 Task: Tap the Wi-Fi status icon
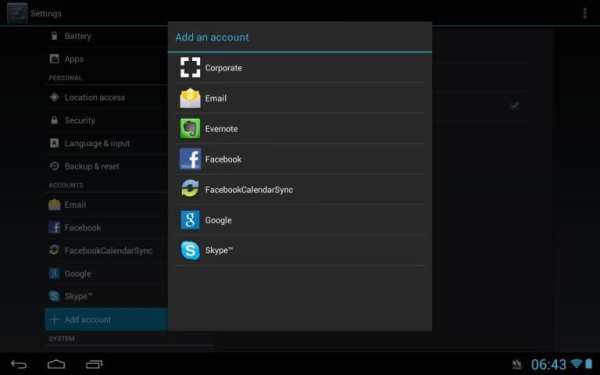(576, 364)
